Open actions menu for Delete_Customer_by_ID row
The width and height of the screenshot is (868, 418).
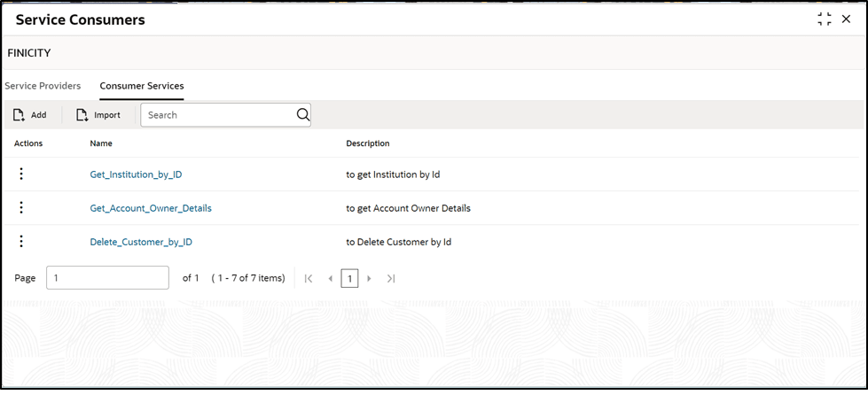coord(21,241)
